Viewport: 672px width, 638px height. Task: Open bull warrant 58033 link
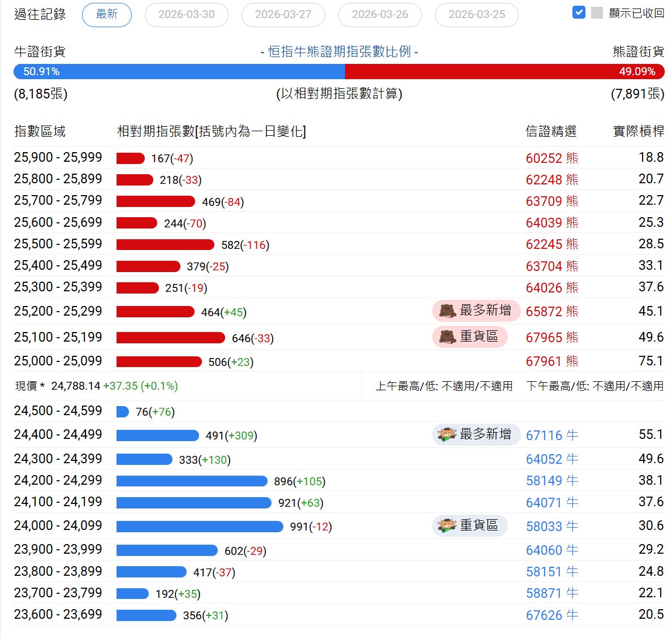pos(544,527)
